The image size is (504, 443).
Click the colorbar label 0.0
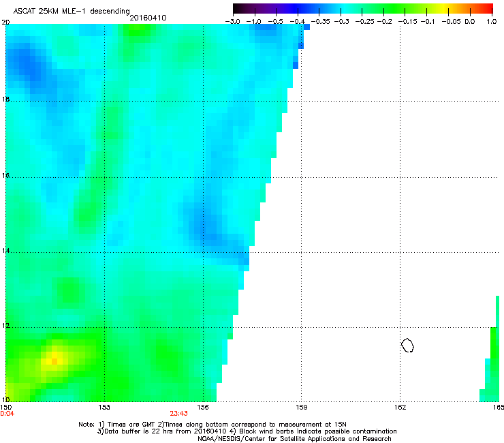tap(470, 22)
